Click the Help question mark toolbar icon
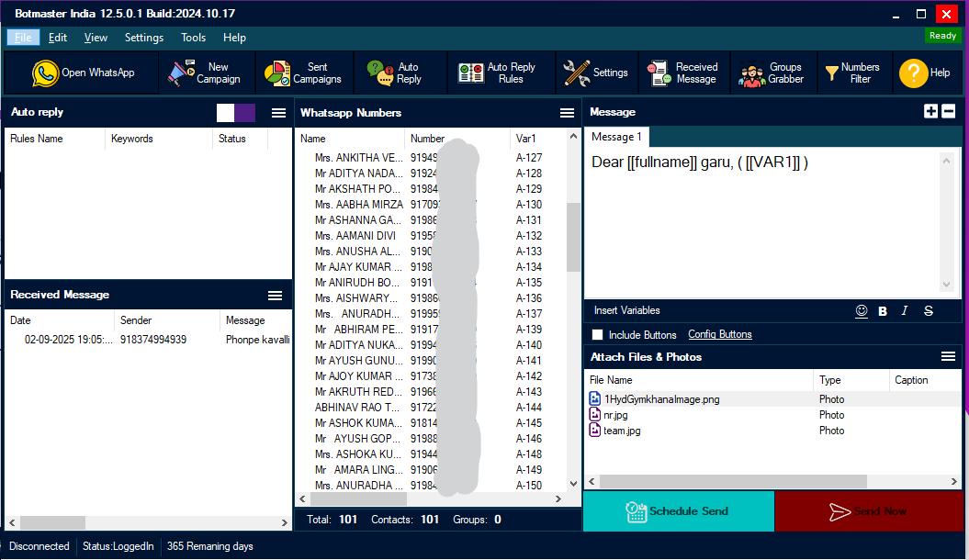This screenshot has height=560, width=969. point(913,73)
